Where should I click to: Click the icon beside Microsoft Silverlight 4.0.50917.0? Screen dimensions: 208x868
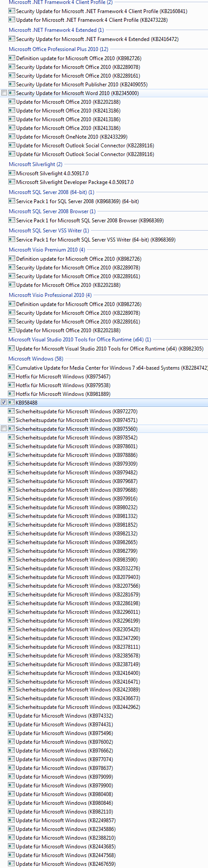coord(12,174)
